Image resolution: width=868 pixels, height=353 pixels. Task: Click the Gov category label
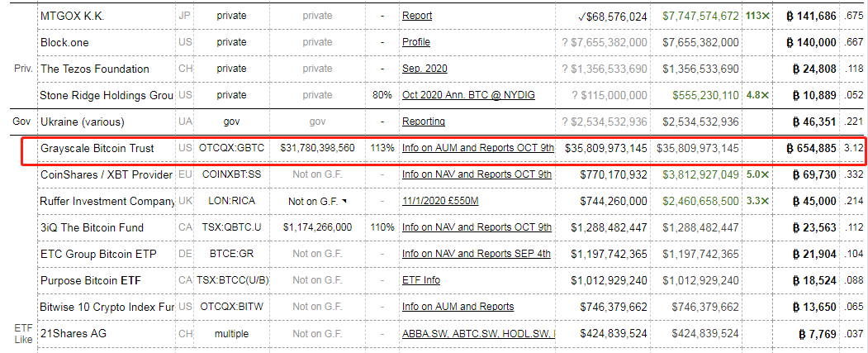pyautogui.click(x=21, y=122)
